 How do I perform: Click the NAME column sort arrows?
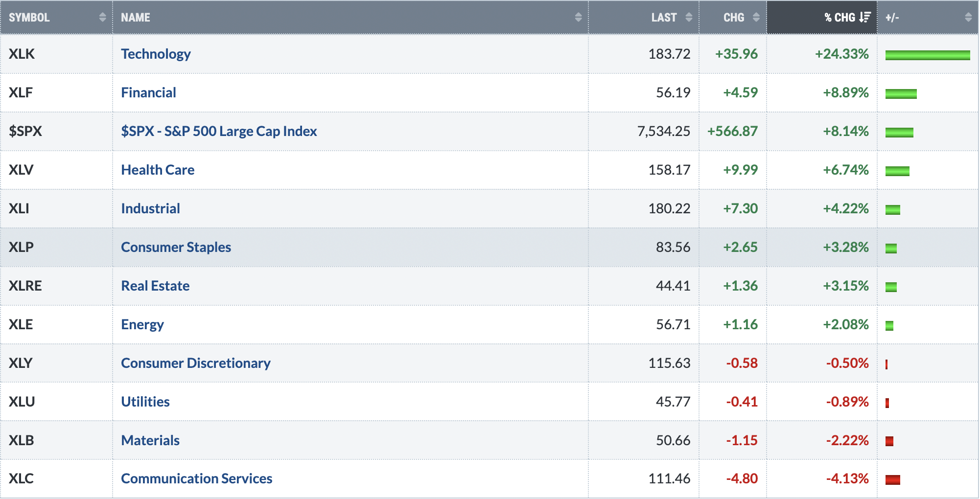coord(578,18)
